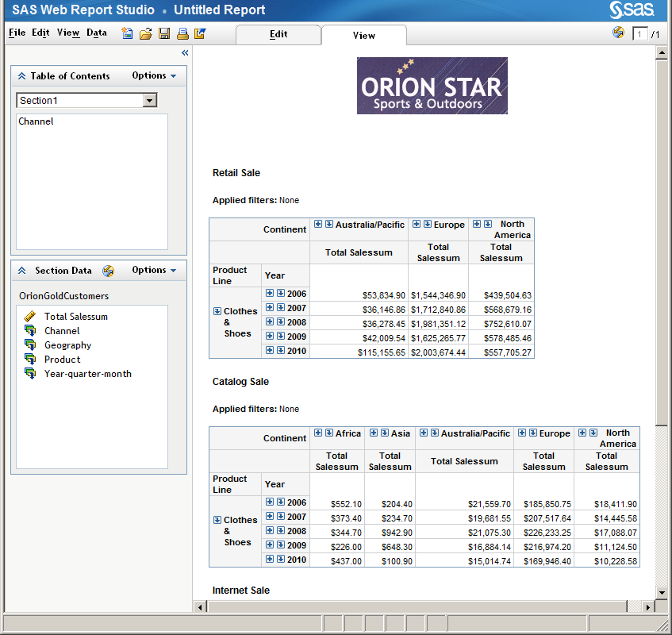
Task: Click the New report toolbar icon
Action: [128, 33]
